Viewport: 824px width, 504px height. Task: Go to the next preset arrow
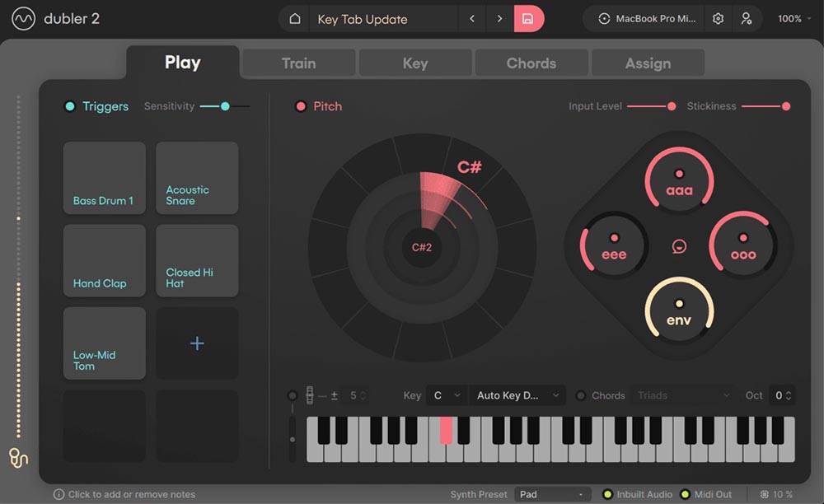[x=500, y=19]
